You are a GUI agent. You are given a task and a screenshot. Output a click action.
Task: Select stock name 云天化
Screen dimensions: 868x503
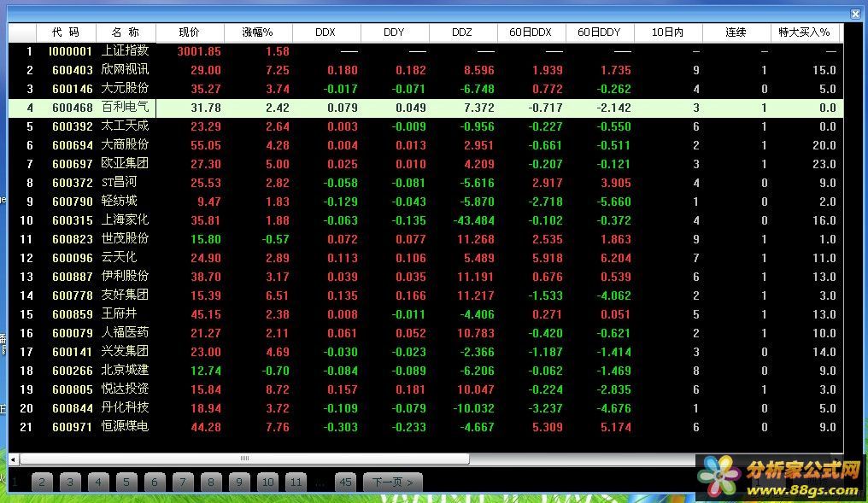pyautogui.click(x=119, y=257)
